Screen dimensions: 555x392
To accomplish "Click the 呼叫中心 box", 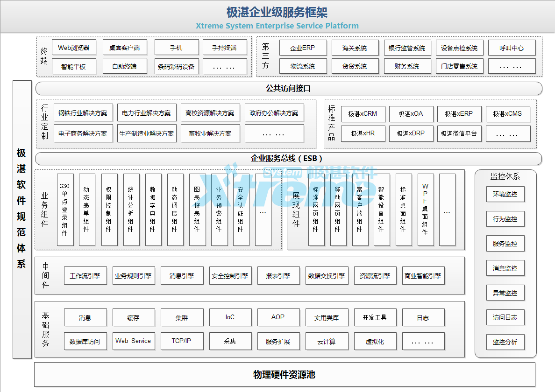I will [511, 48].
